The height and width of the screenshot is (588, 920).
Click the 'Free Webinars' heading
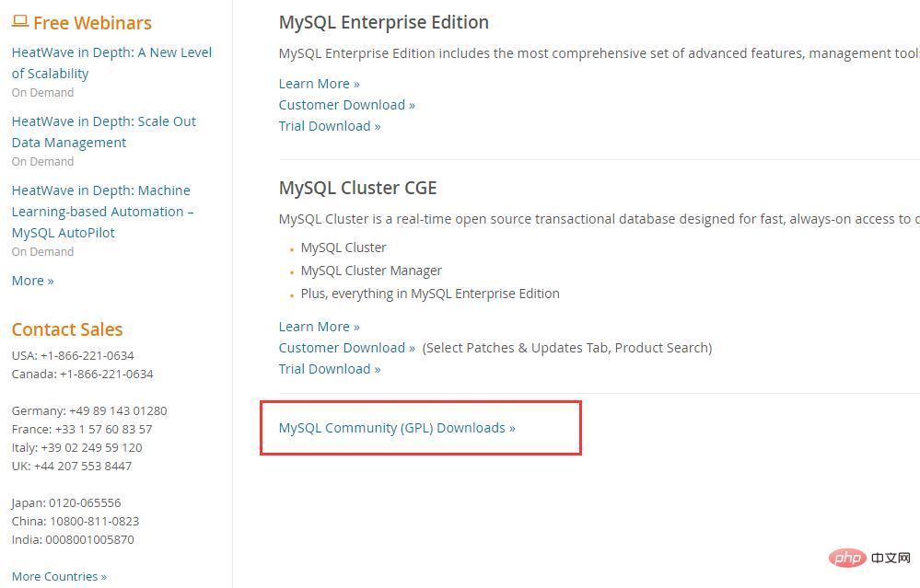[92, 23]
